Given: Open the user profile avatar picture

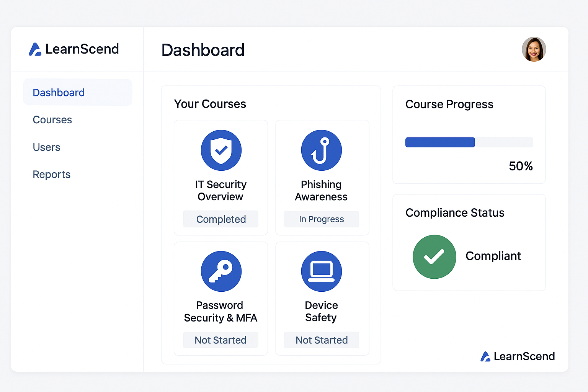Looking at the screenshot, I should 534,49.
